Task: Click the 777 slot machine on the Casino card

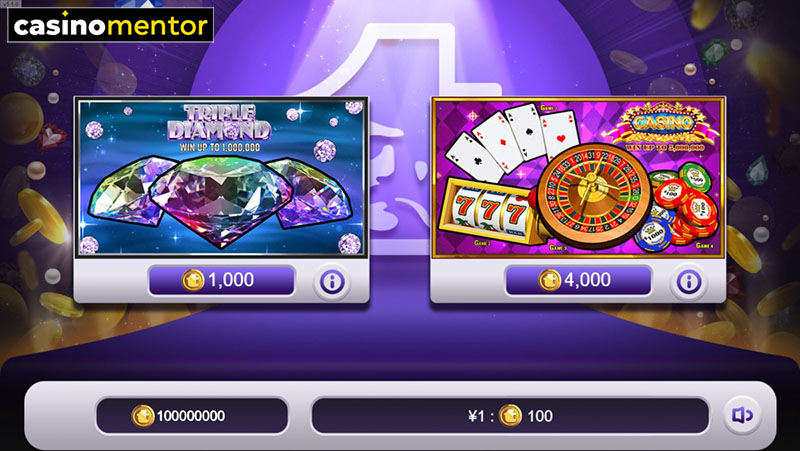Action: 487,211
